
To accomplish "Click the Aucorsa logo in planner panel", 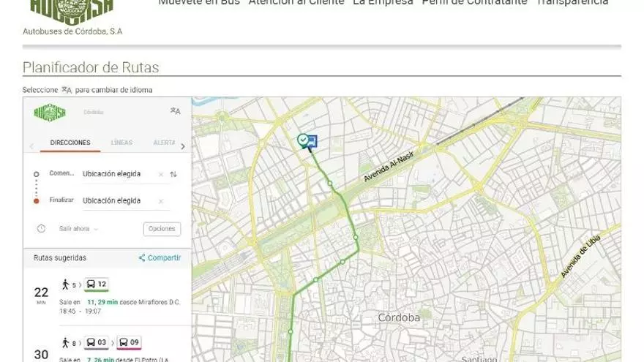I will 50,112.
